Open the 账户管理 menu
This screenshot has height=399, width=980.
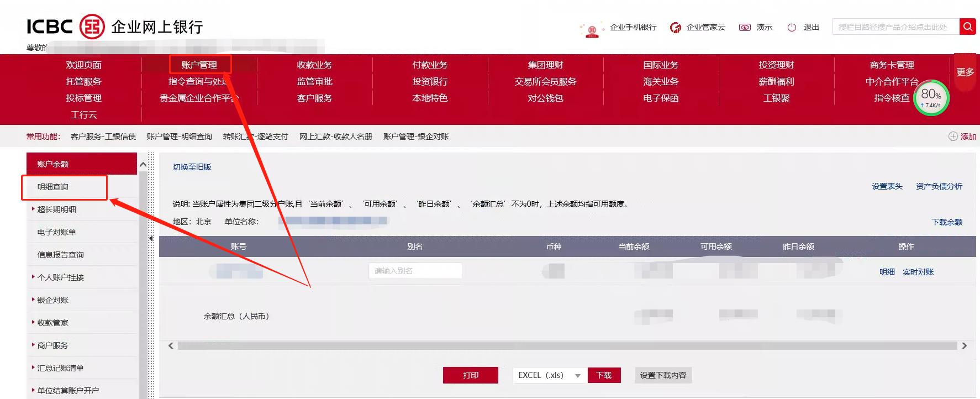[199, 65]
